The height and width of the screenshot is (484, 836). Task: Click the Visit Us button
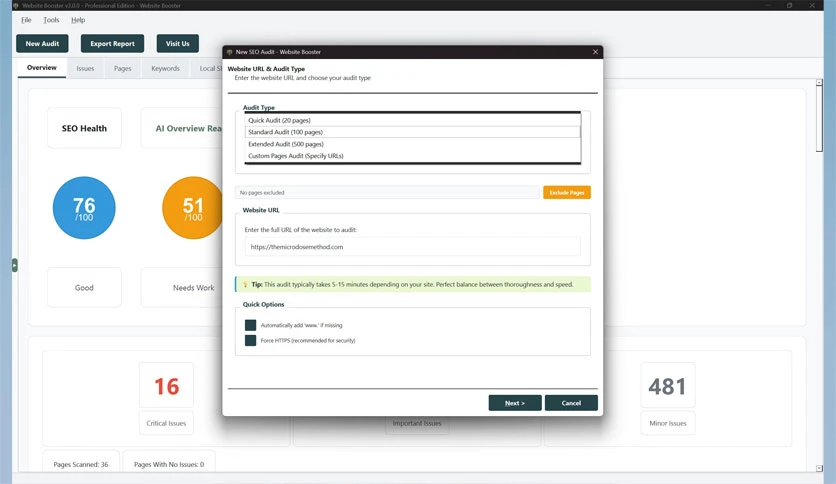178,44
